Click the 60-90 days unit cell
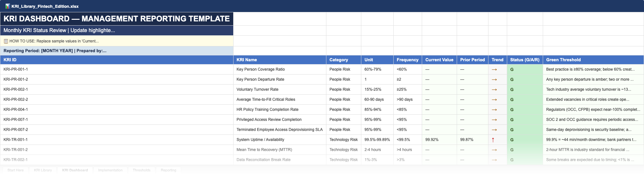The image size is (644, 175). 377,99
